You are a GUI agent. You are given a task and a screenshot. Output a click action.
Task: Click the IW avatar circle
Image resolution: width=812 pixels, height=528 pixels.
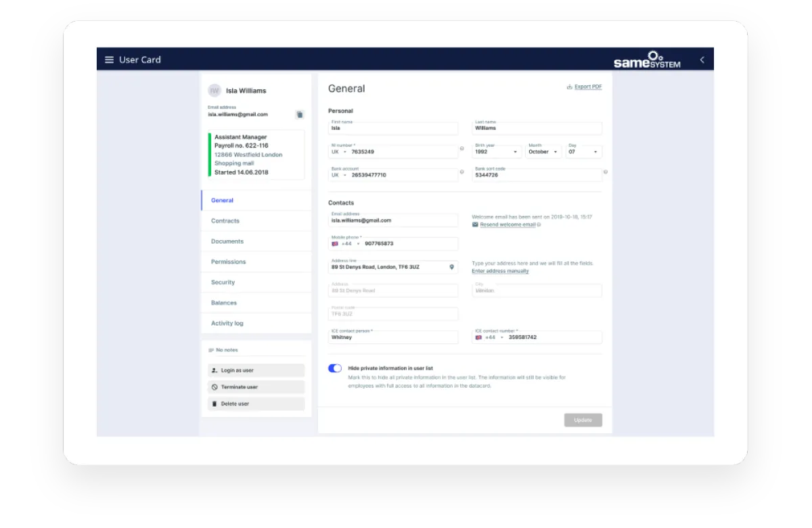point(215,90)
